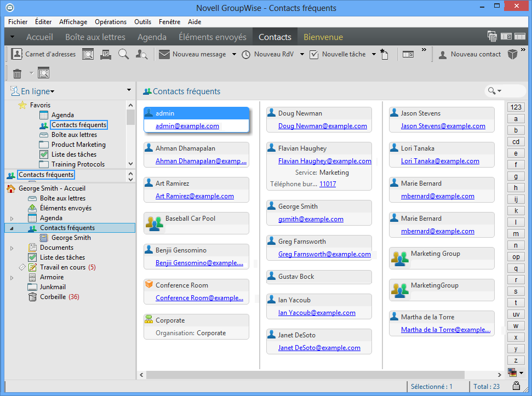The image size is (532, 396).
Task: Open dropdown arrow next to trash icon
Action: [x=31, y=73]
